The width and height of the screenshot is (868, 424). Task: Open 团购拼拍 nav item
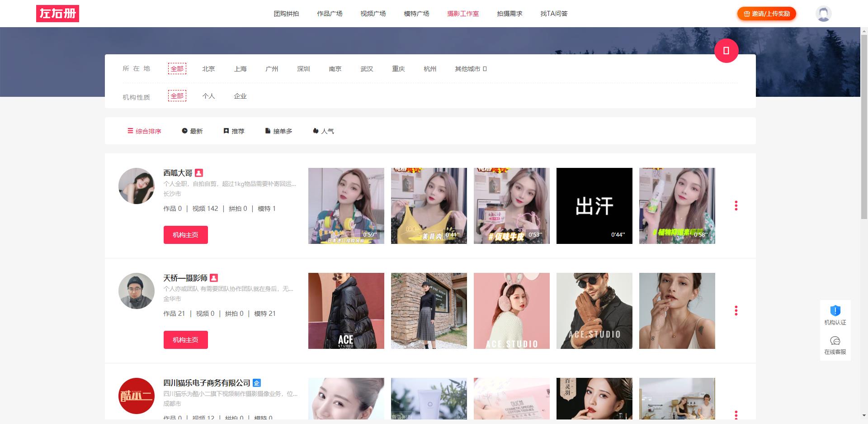[286, 14]
